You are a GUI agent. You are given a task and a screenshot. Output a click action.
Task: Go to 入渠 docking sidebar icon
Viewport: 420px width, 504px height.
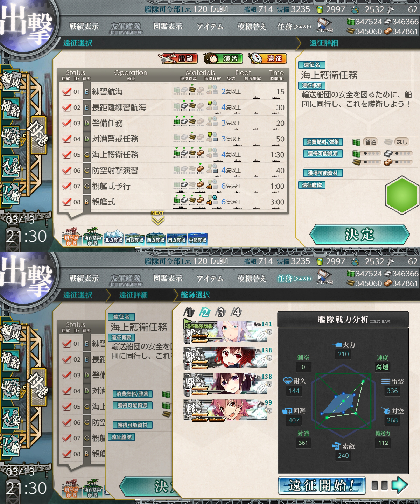point(11,164)
